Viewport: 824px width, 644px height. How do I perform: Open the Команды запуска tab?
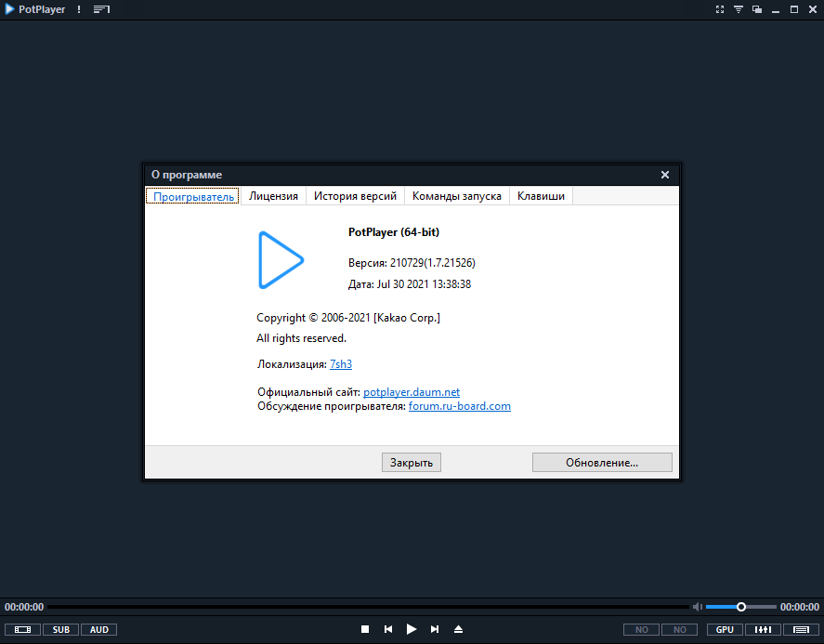(457, 196)
